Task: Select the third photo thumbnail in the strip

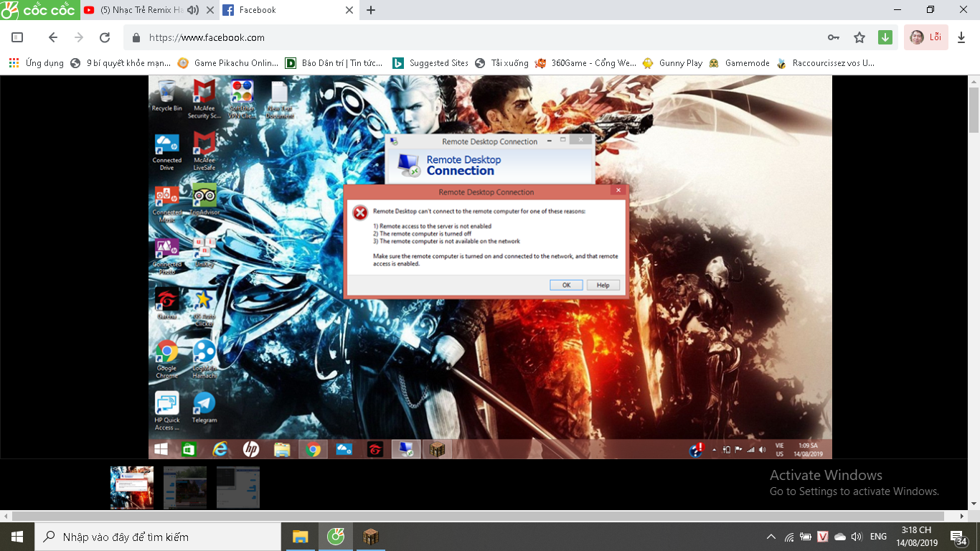Action: pyautogui.click(x=238, y=488)
